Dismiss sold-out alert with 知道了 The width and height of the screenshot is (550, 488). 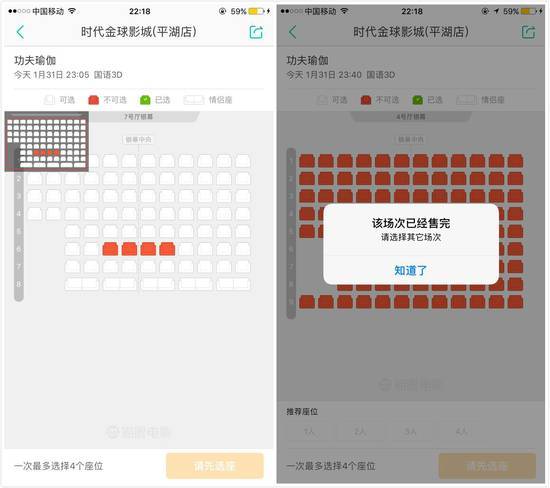click(411, 270)
